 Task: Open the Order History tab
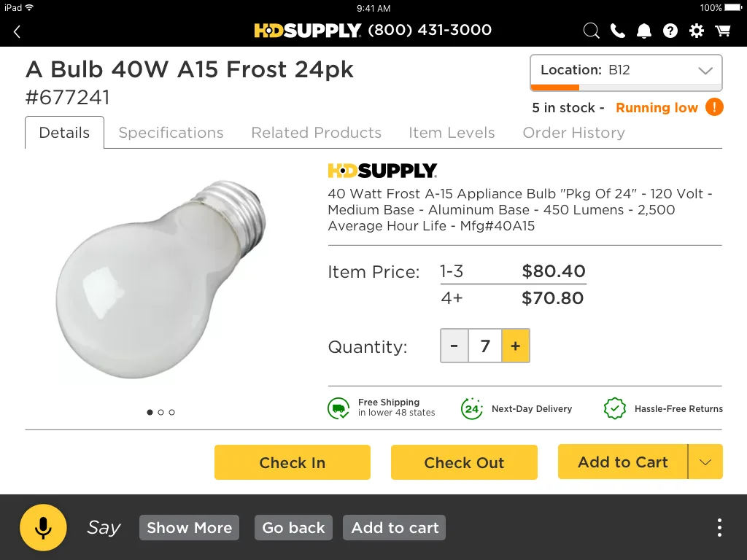coord(573,133)
